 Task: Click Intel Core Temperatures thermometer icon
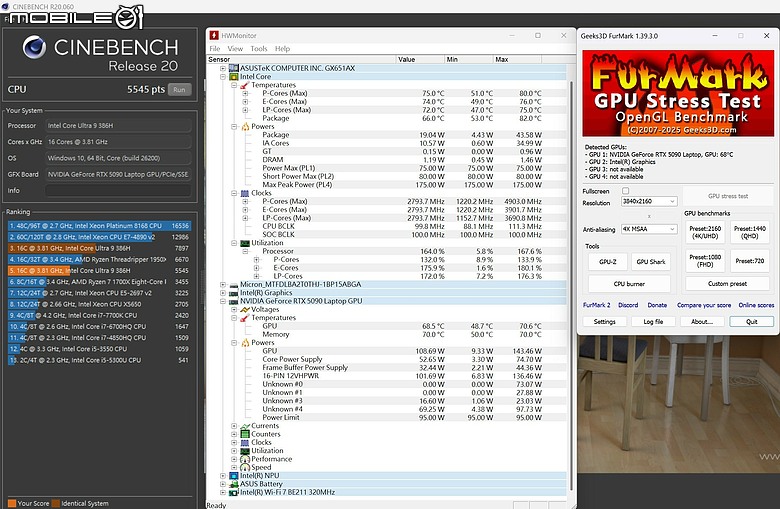click(244, 85)
